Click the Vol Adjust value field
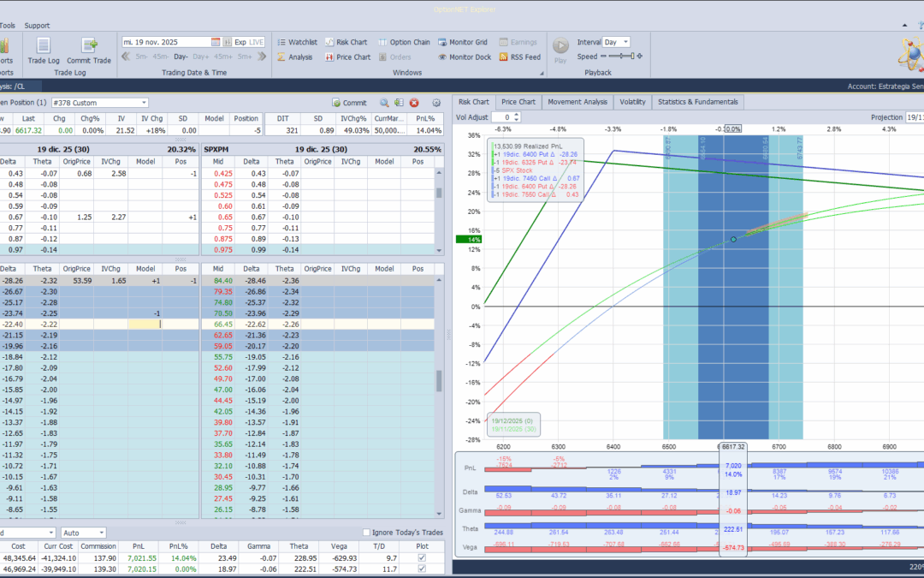 (x=503, y=117)
